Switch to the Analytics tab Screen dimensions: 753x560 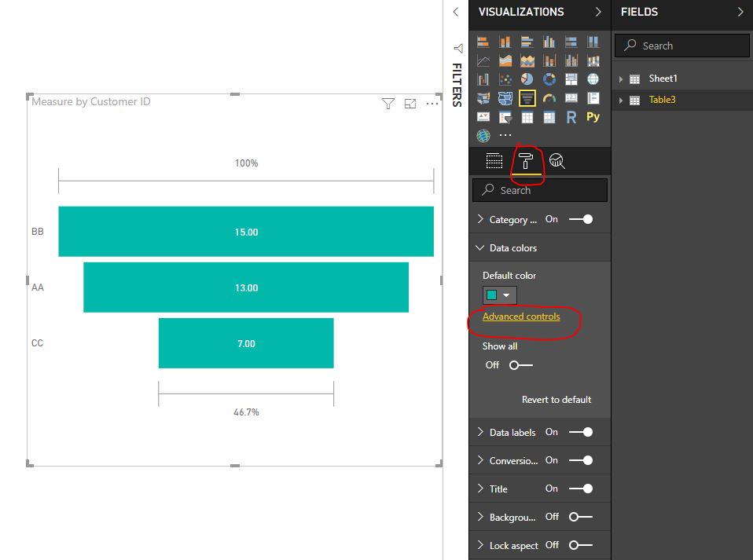[557, 161]
